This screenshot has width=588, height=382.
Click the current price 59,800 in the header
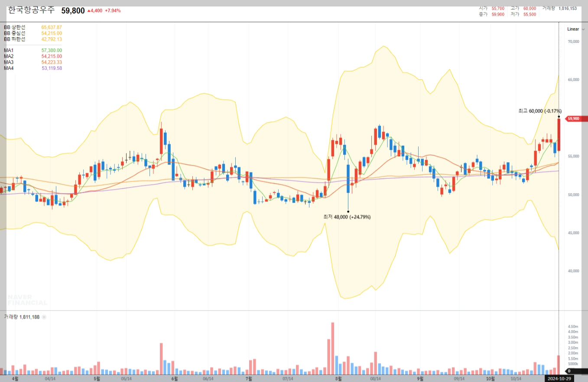point(73,11)
